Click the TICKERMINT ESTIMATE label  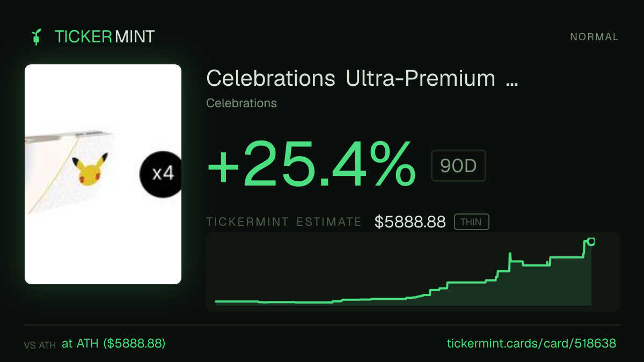tap(284, 222)
